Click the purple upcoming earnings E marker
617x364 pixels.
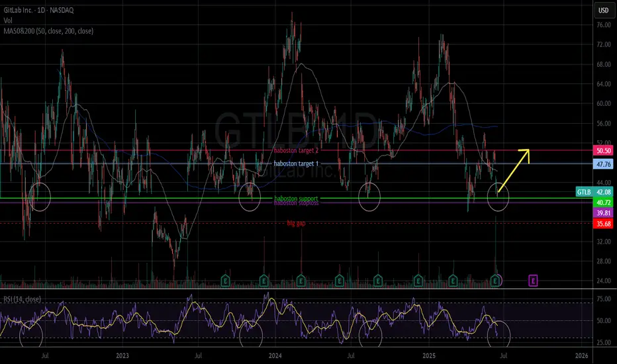click(x=533, y=281)
